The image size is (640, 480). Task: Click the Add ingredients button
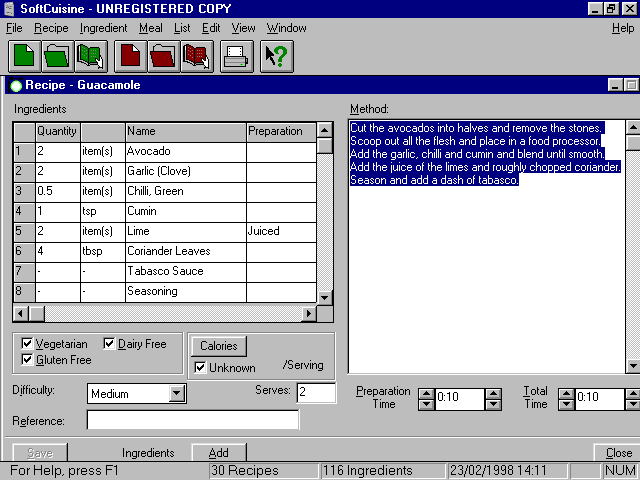[x=218, y=453]
